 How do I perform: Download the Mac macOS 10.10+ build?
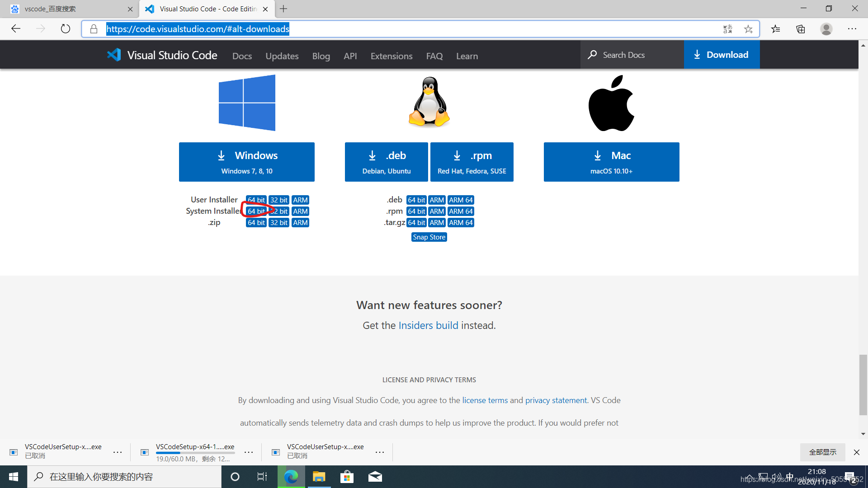click(x=611, y=162)
